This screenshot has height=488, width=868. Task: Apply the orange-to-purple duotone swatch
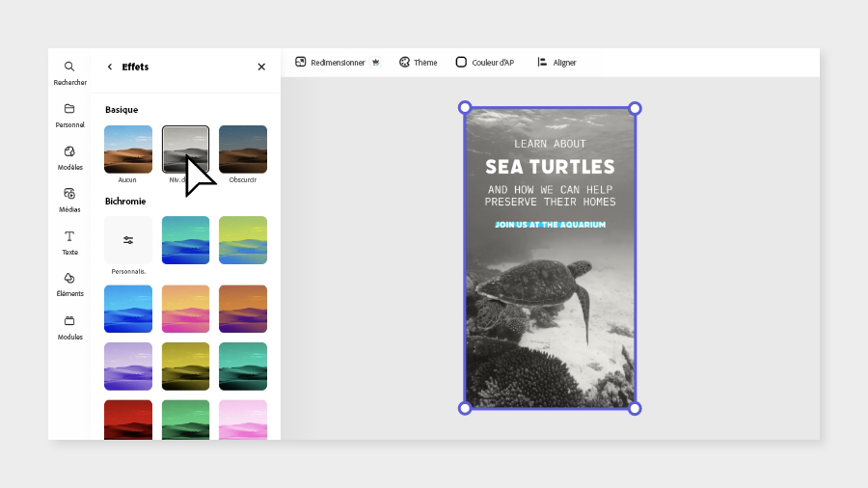[243, 309]
